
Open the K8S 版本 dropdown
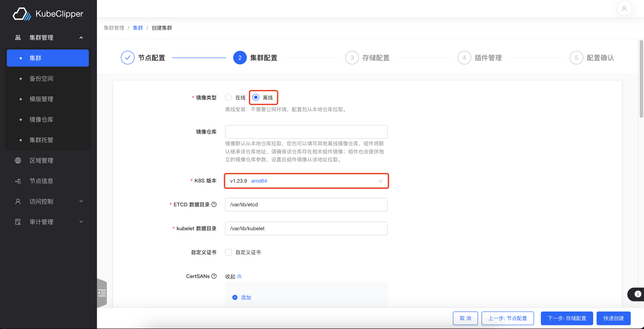(306, 181)
